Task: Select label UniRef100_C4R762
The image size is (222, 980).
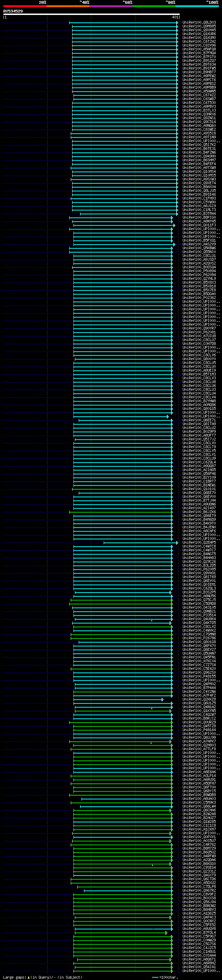Action: (199, 845)
